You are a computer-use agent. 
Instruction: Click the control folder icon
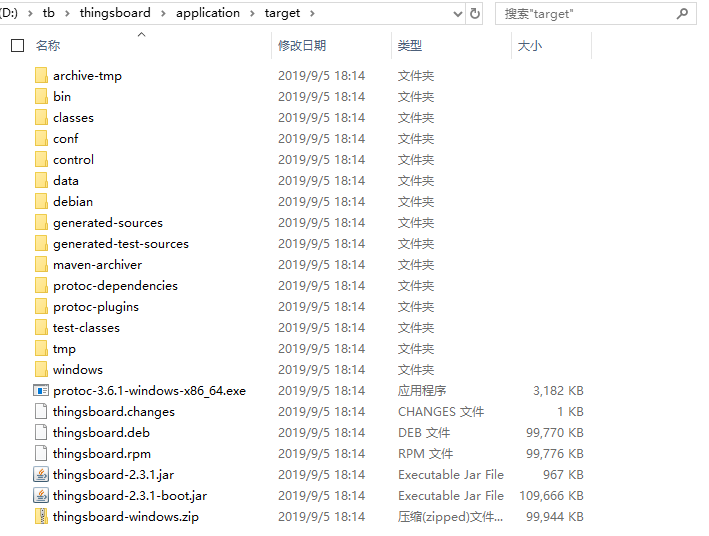click(x=41, y=160)
